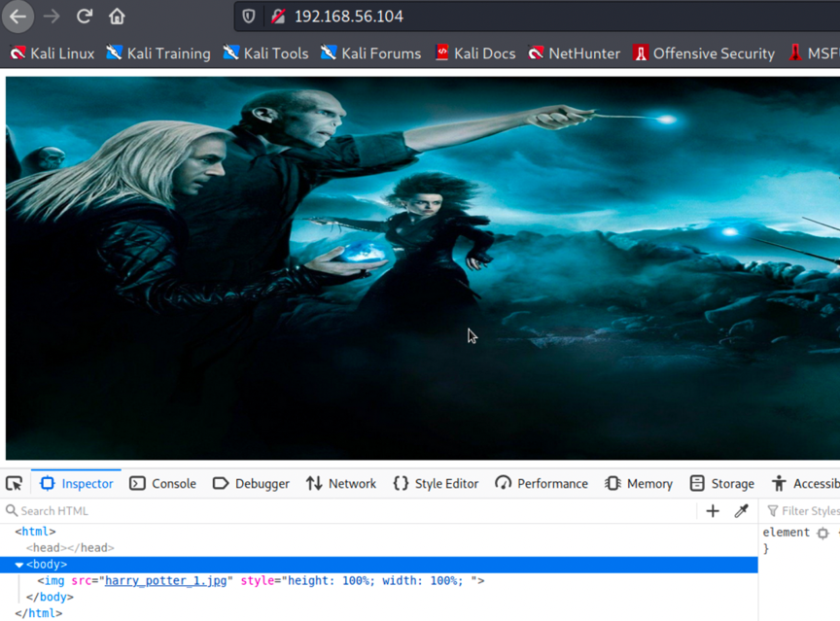840x621 pixels.
Task: Go back using the back arrow
Action: 17,17
